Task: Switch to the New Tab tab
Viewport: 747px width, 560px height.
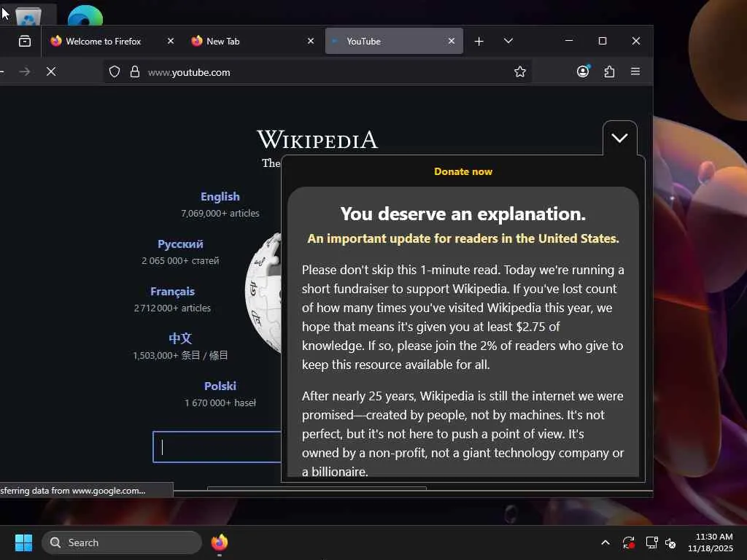Action: click(x=223, y=42)
